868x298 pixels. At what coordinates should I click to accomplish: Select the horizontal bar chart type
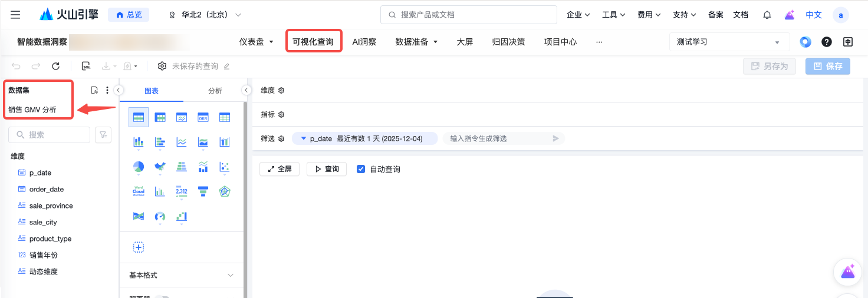[160, 142]
